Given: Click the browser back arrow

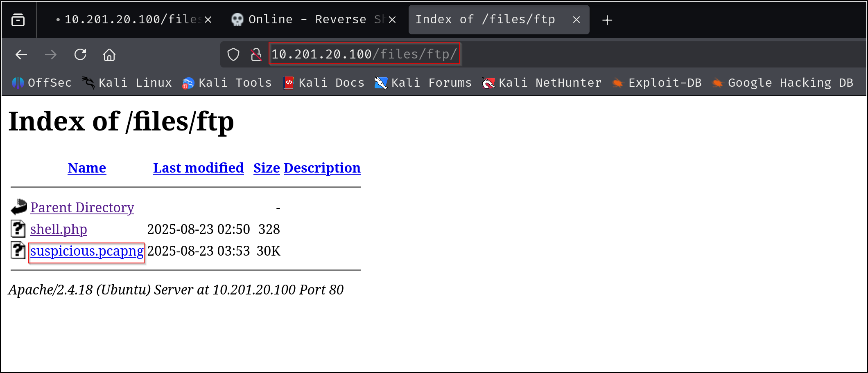Looking at the screenshot, I should click(21, 54).
